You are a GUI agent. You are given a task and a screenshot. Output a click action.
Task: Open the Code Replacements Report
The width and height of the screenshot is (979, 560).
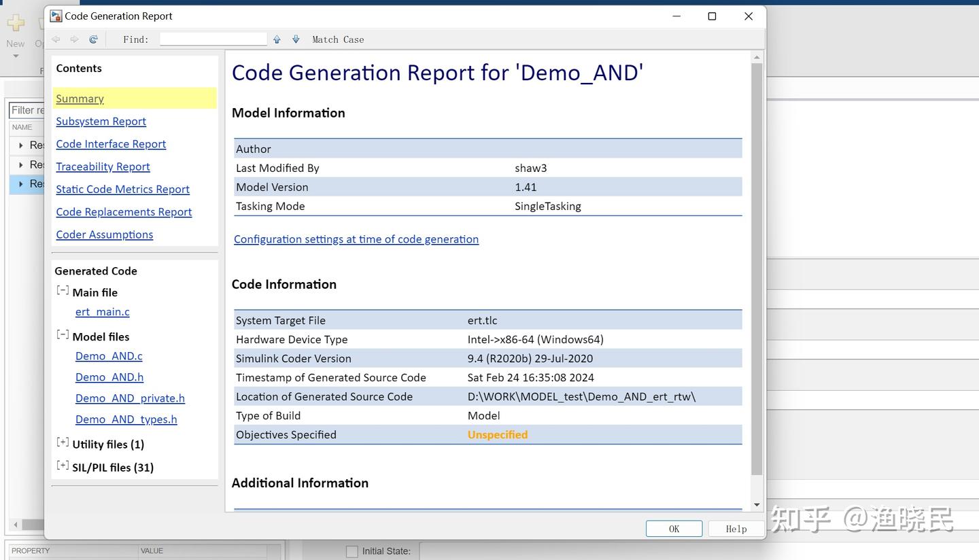124,212
